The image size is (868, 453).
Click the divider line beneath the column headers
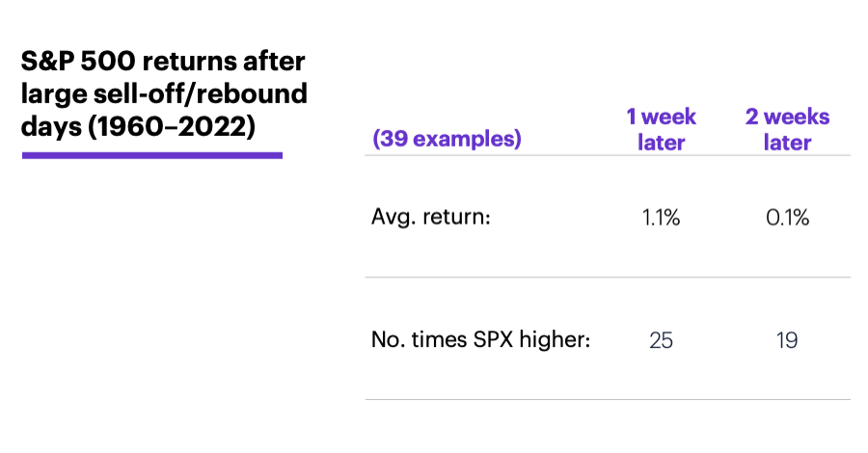pyautogui.click(x=608, y=155)
